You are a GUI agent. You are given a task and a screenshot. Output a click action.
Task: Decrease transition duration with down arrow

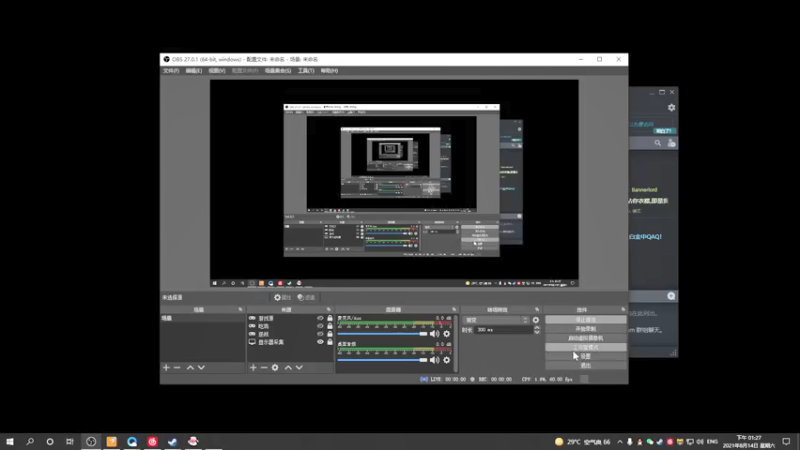pyautogui.click(x=537, y=333)
